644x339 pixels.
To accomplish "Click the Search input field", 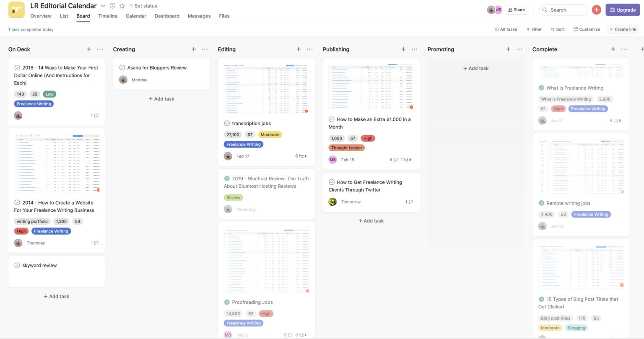I will click(x=563, y=10).
